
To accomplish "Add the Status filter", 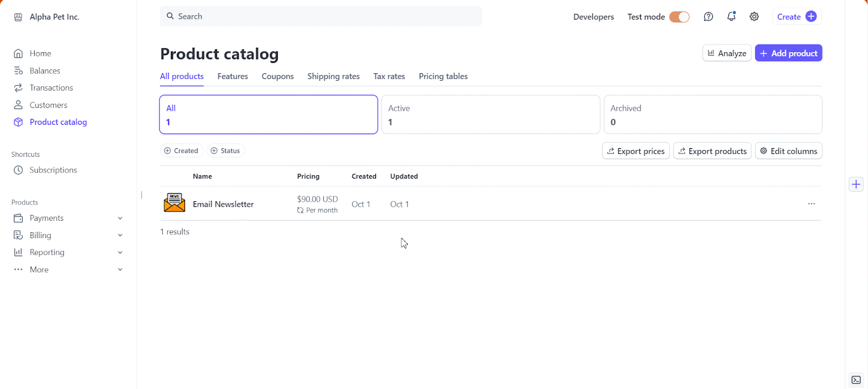I will [x=225, y=151].
